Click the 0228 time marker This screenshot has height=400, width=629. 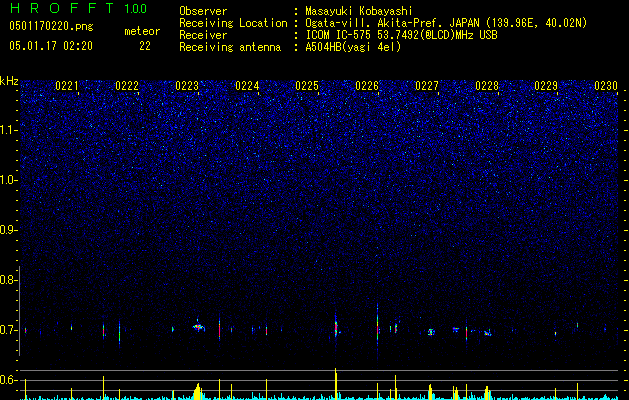click(x=487, y=86)
